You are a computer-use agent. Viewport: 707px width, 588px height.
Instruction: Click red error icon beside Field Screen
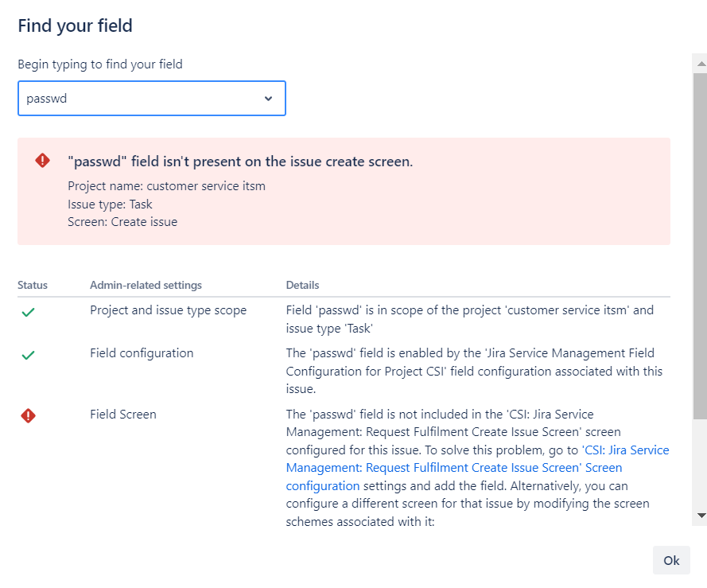click(x=28, y=415)
